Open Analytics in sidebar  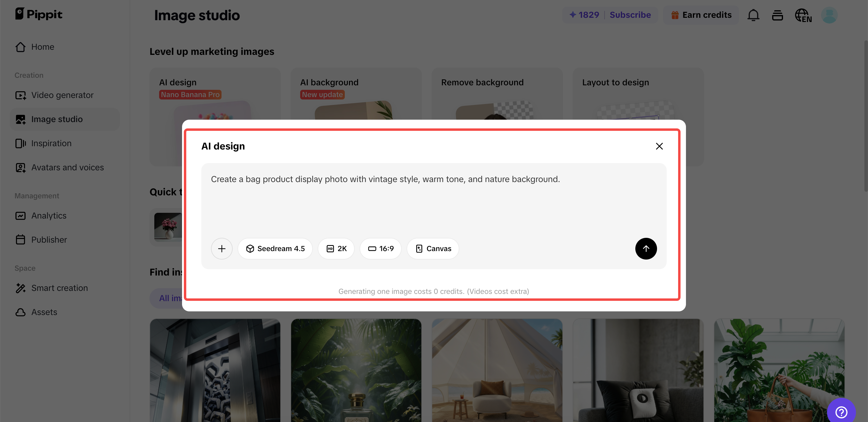coord(49,216)
